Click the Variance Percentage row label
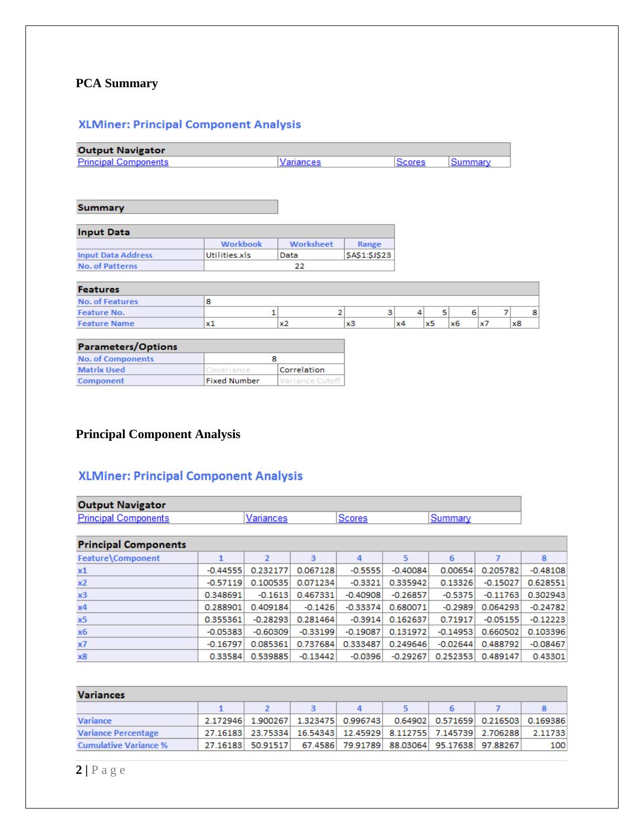644x834 pixels. point(118,733)
